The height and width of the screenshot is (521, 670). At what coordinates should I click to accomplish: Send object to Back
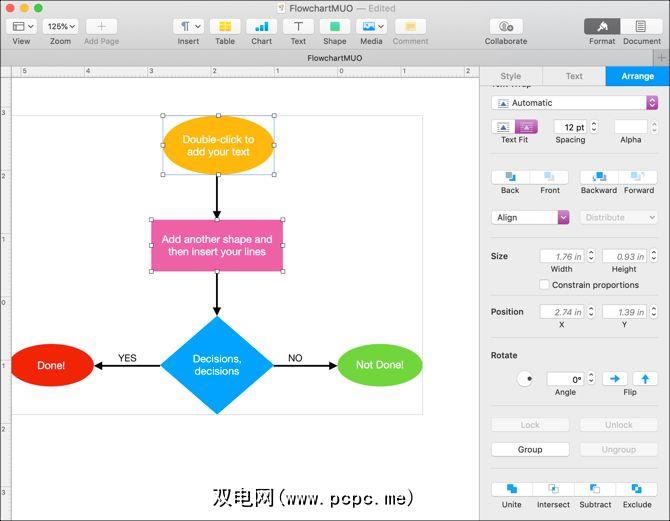510,177
